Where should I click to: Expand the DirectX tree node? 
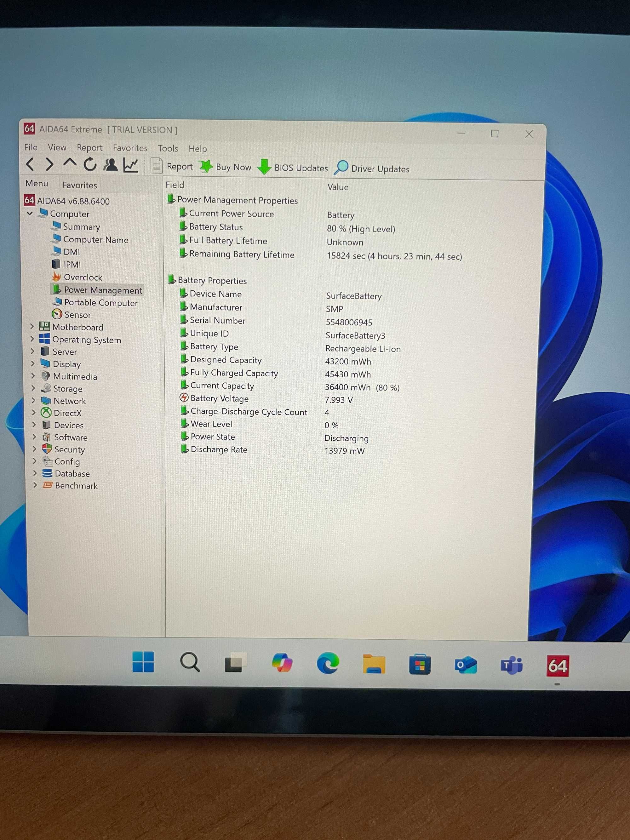coord(33,412)
